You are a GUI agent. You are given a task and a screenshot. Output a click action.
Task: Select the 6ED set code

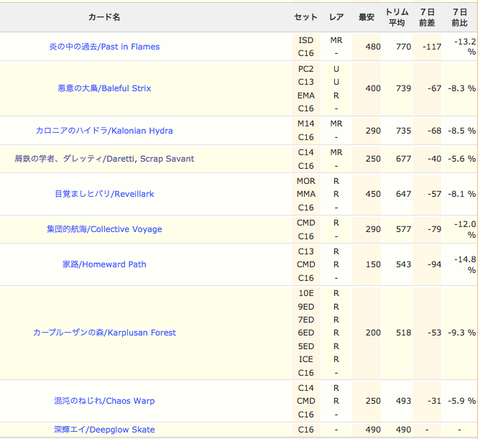tap(306, 333)
